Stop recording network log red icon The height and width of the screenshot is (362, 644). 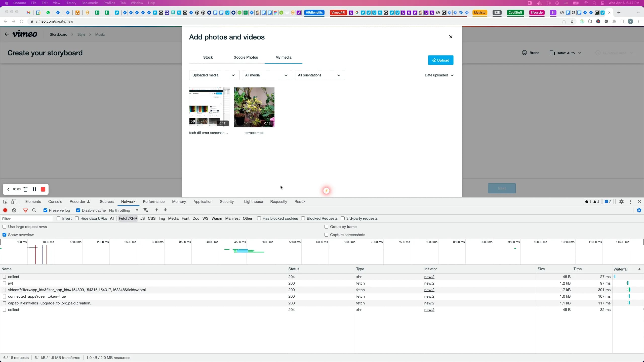(x=5, y=210)
